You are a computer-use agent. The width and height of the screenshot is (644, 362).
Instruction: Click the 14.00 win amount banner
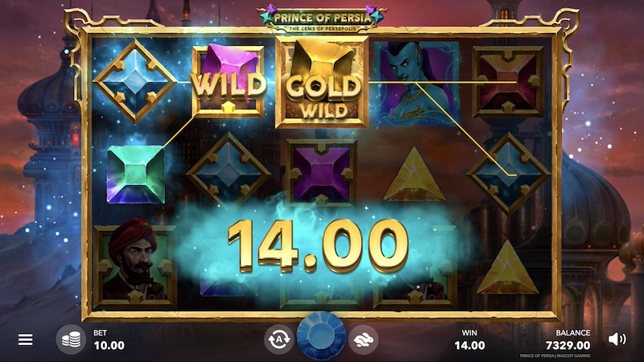click(318, 245)
